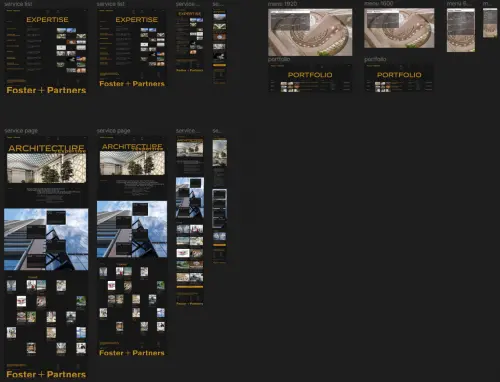Click EXPERTISE heading in the second service list

tap(137, 20)
